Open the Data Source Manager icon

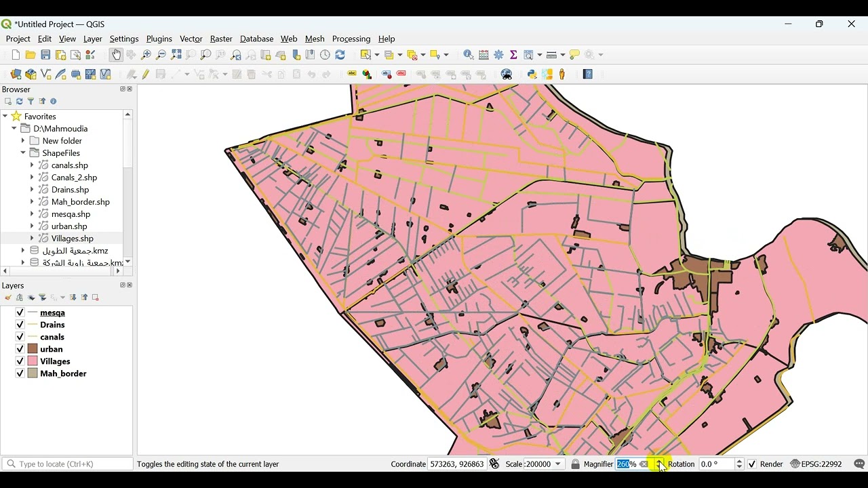[x=16, y=75]
